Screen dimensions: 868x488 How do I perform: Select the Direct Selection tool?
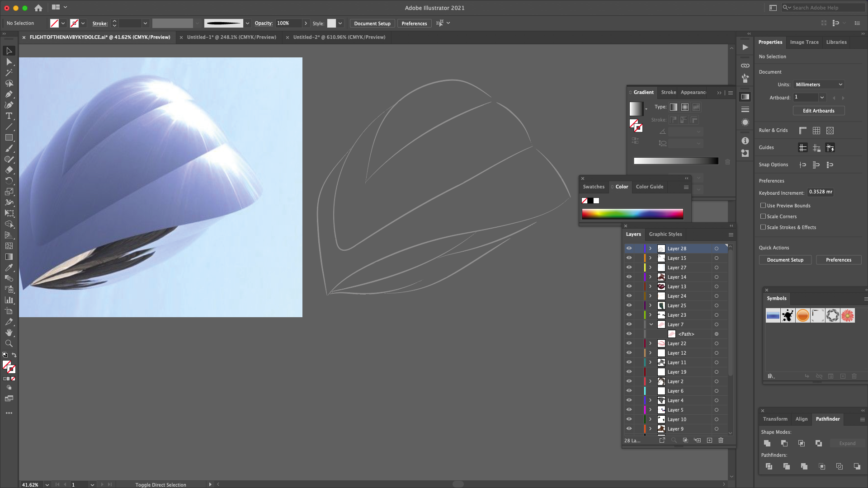(9, 62)
